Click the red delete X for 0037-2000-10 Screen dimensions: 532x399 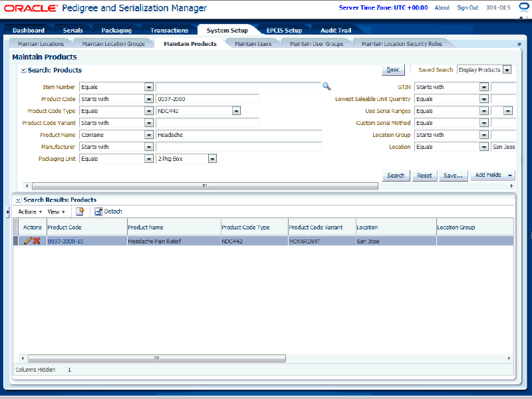pyautogui.click(x=37, y=241)
